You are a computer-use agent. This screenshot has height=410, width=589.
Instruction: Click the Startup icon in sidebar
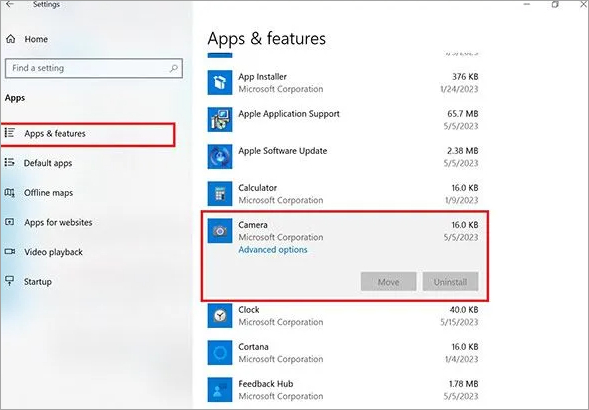(9, 281)
